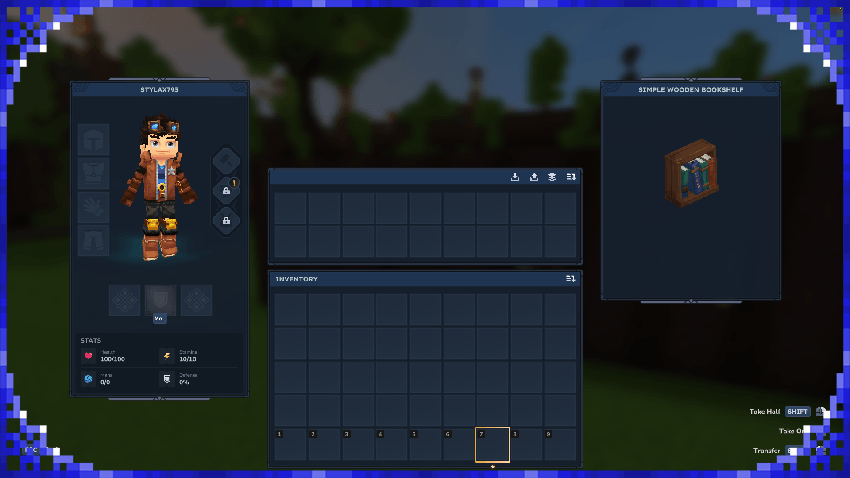Select hotbar slot 7
Image resolution: width=850 pixels, height=478 pixels.
tap(492, 445)
